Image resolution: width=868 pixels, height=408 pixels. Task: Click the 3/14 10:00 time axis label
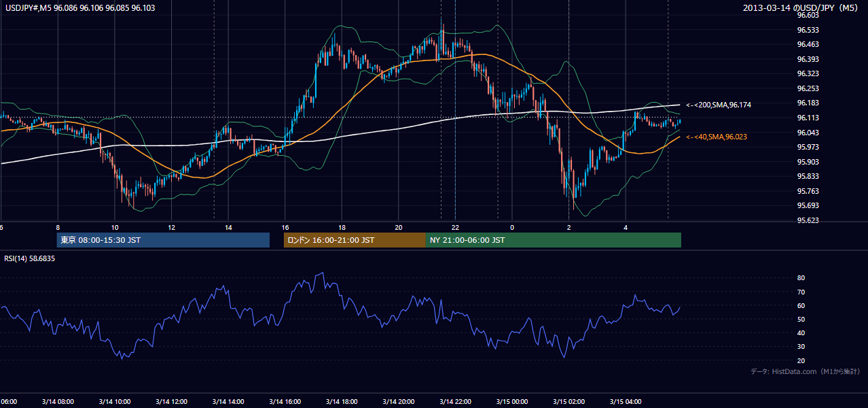tap(115, 402)
